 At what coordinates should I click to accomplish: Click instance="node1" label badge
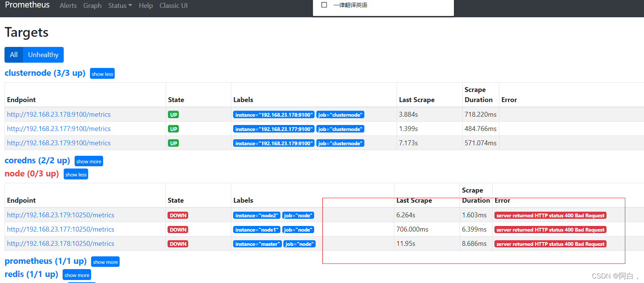pos(257,230)
